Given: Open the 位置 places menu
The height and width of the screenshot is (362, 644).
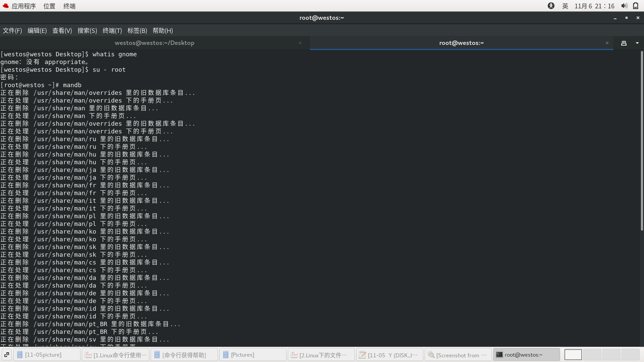Looking at the screenshot, I should point(49,6).
